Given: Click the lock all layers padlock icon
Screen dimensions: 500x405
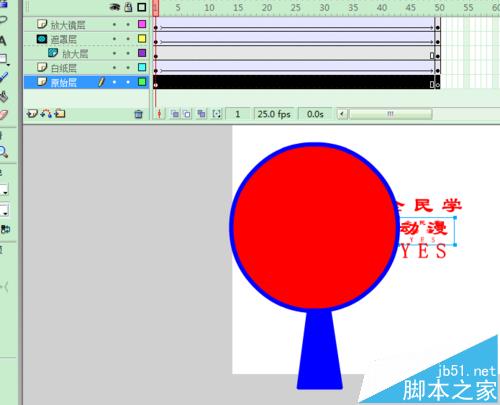Looking at the screenshot, I should [x=128, y=7].
